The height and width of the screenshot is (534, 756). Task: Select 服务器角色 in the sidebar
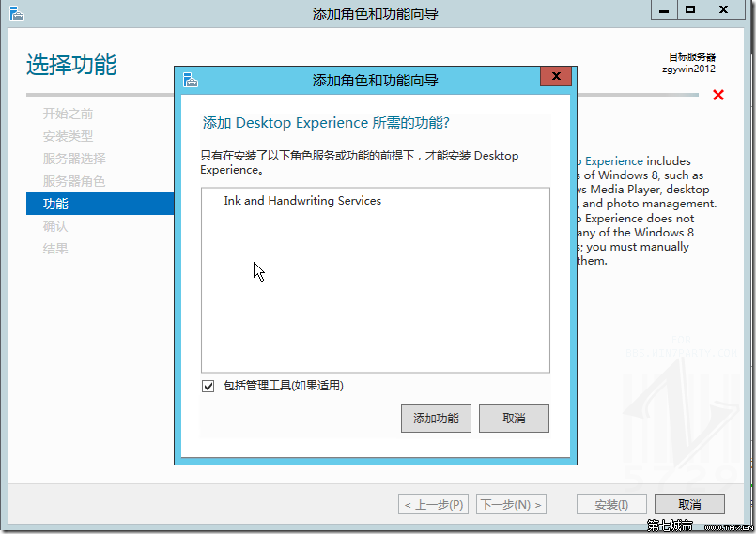coord(74,181)
